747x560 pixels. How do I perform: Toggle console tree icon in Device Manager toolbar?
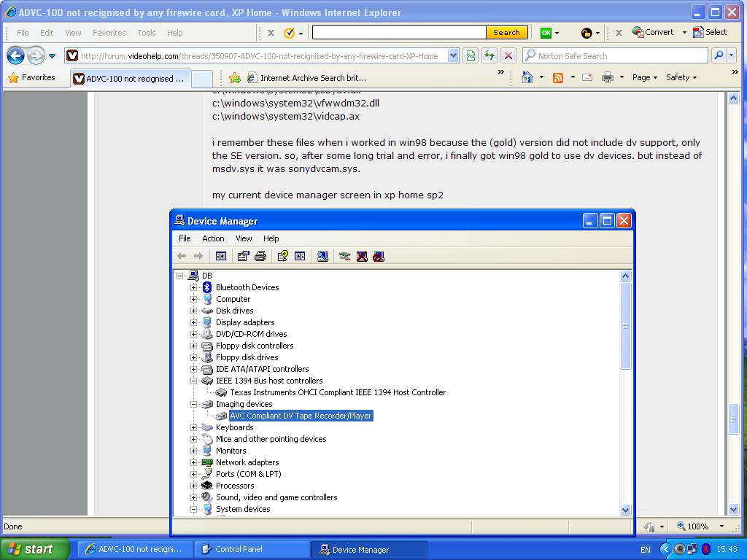click(x=220, y=256)
